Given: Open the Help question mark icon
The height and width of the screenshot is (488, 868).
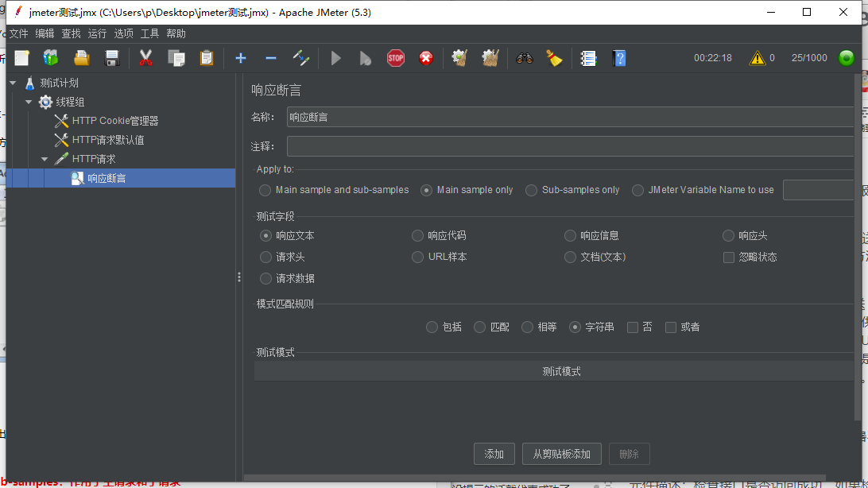Looking at the screenshot, I should pos(619,58).
